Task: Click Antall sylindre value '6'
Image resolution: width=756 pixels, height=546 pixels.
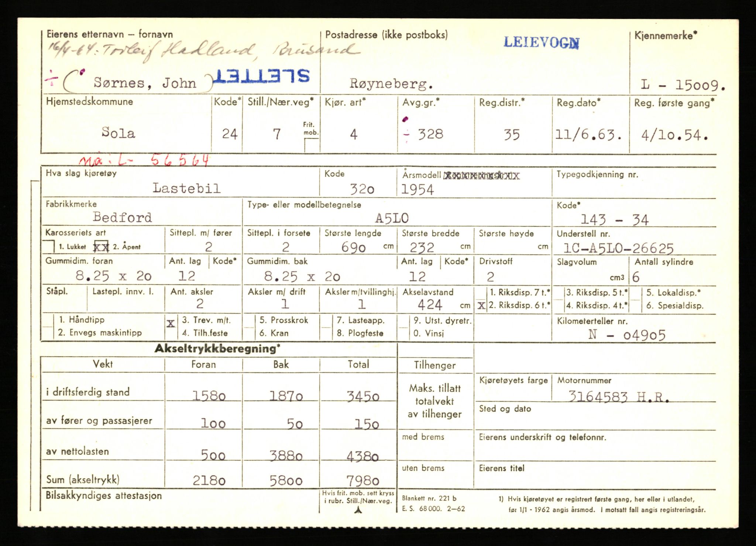Action: click(636, 277)
